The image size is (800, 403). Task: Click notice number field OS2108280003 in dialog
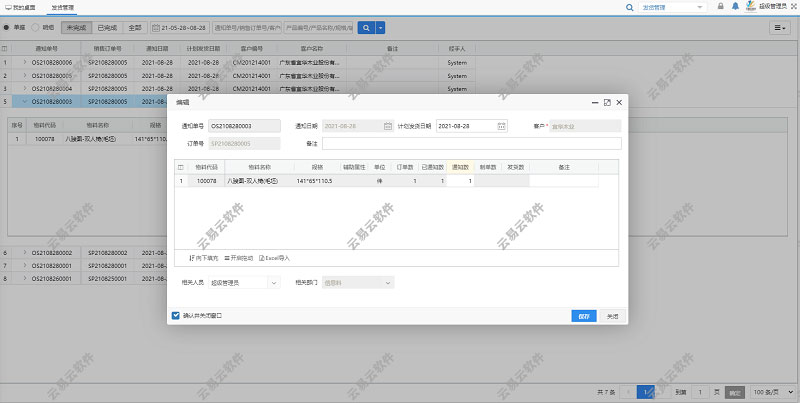[x=244, y=126]
